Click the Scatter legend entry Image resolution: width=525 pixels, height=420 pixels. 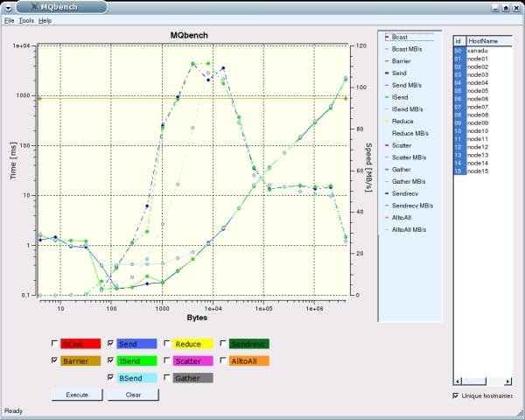[402, 144]
